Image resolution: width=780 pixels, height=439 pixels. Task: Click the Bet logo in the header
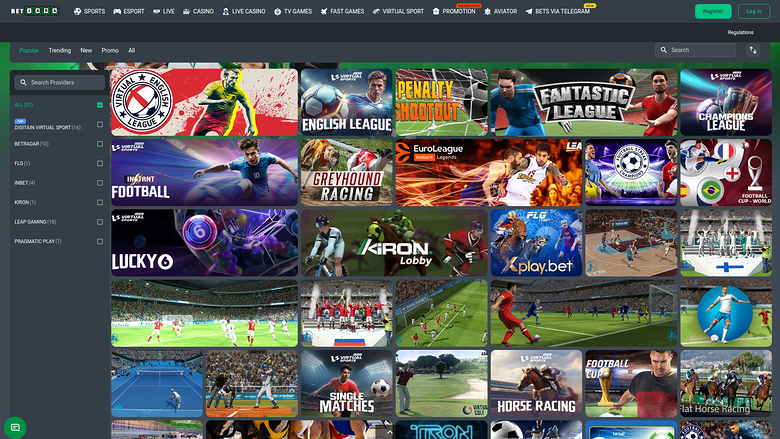(35, 11)
